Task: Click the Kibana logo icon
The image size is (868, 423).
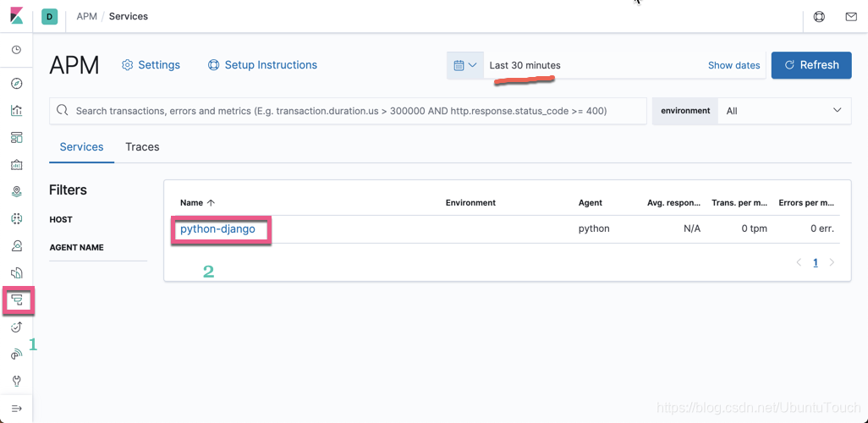Action: (x=17, y=16)
